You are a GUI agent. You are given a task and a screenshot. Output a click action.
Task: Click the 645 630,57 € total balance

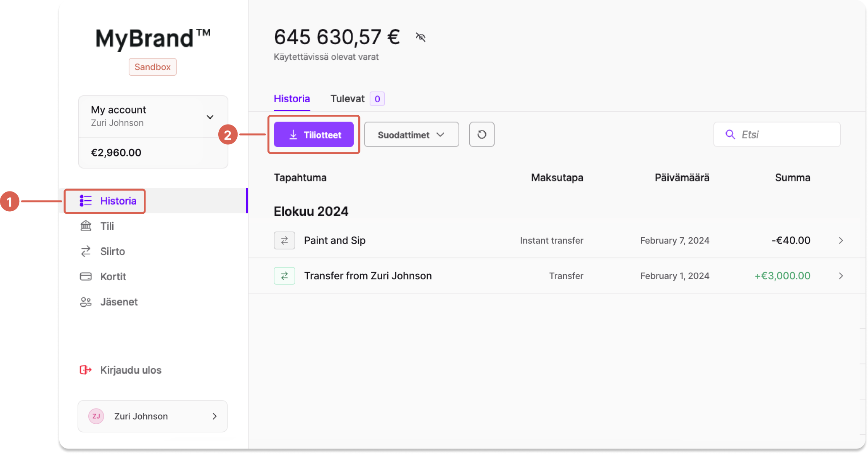coord(337,37)
